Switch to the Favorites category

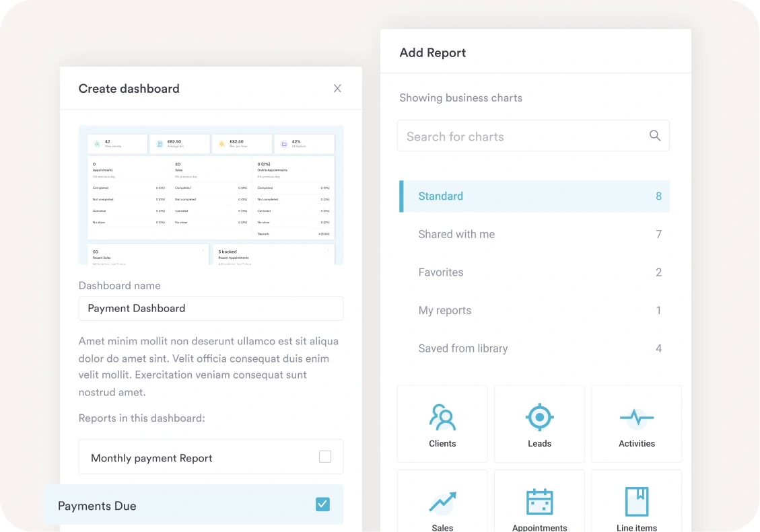point(441,272)
